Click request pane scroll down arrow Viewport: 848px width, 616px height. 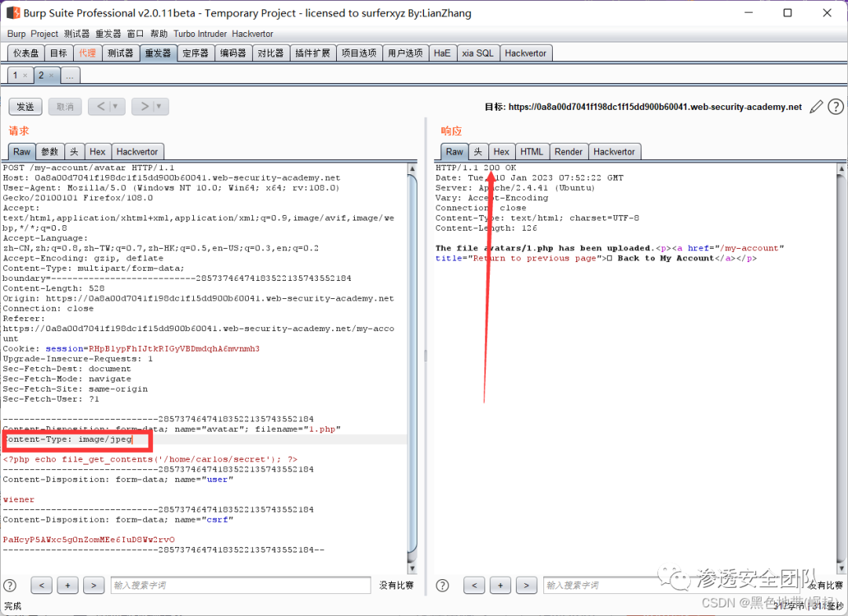pyautogui.click(x=412, y=568)
